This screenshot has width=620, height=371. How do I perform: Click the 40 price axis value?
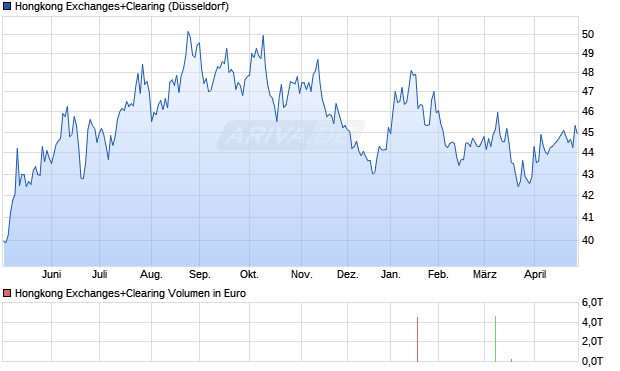[588, 240]
